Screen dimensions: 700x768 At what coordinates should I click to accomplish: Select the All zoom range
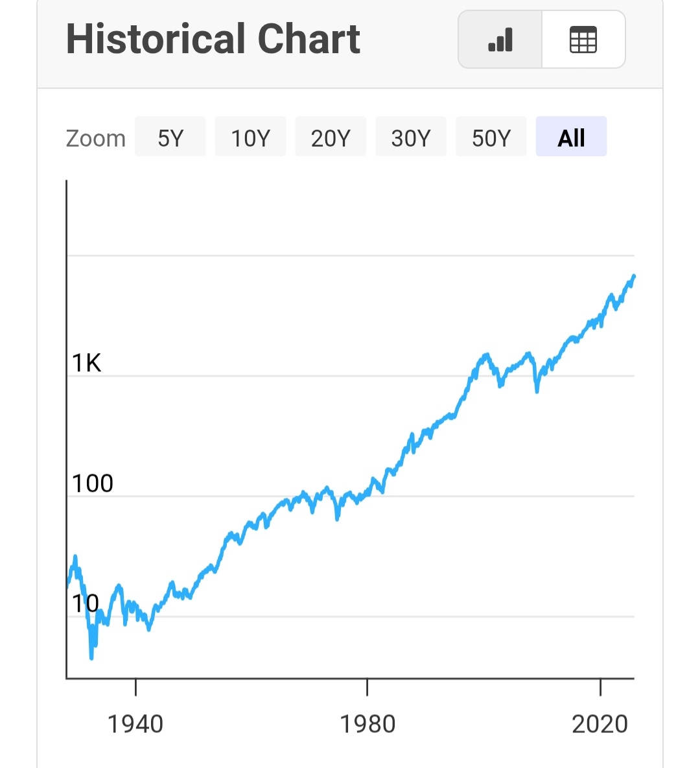[571, 137]
